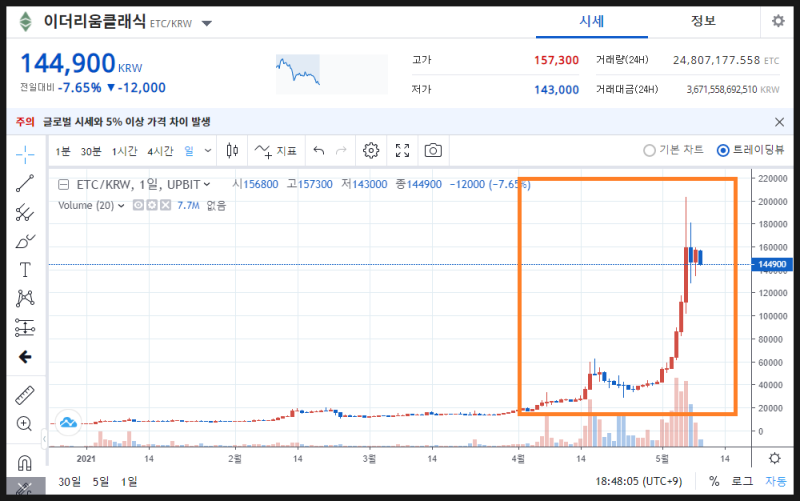Select the 기본 차트 radio option
Viewport: 800px width, 501px height.
tap(673, 150)
